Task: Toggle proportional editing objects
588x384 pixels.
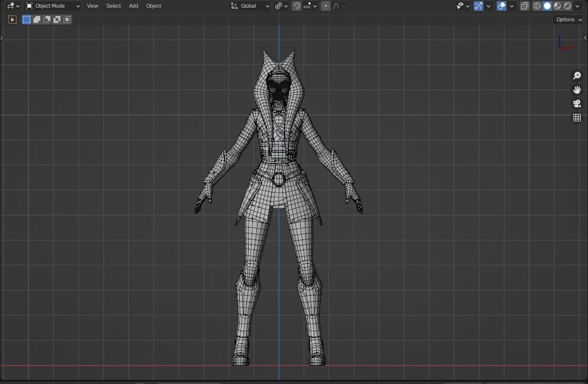Action: (x=326, y=6)
